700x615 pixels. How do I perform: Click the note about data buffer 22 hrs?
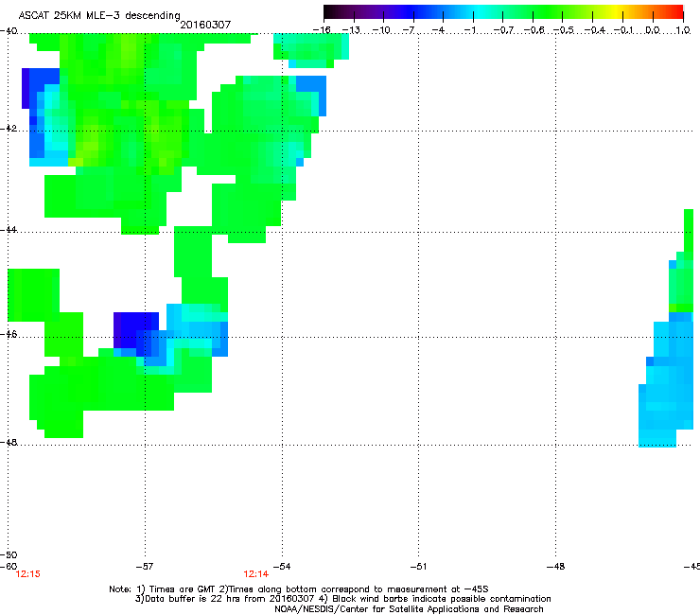(x=342, y=599)
